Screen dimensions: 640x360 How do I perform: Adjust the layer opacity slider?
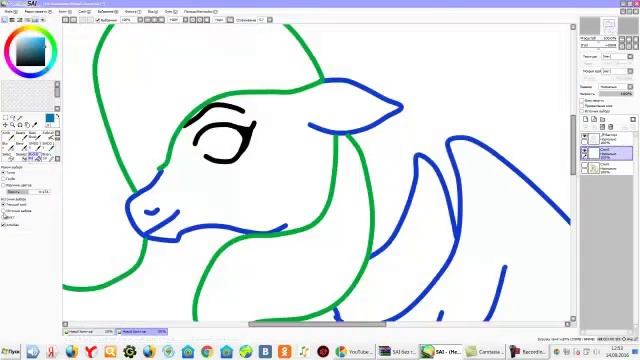pos(616,94)
